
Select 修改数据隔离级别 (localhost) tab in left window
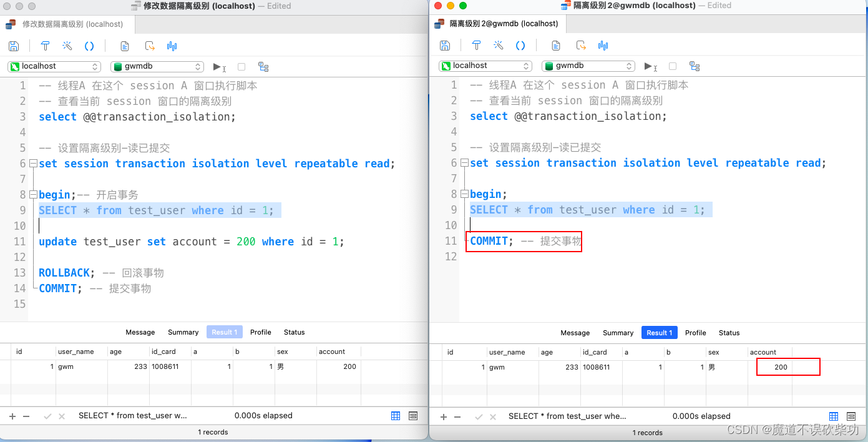click(x=67, y=24)
